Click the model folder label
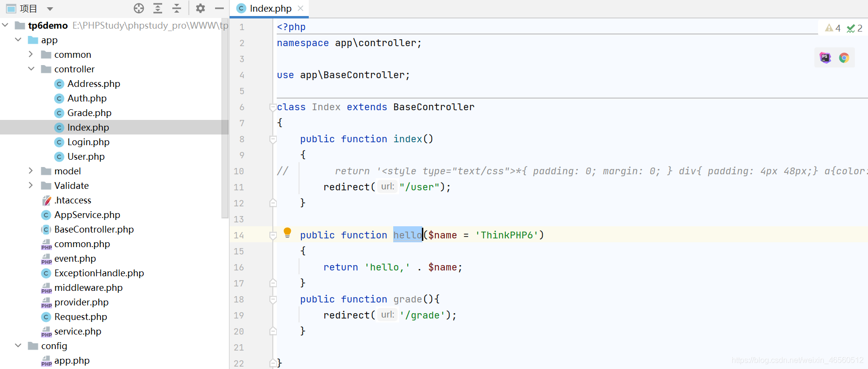This screenshot has height=369, width=868. 67,171
